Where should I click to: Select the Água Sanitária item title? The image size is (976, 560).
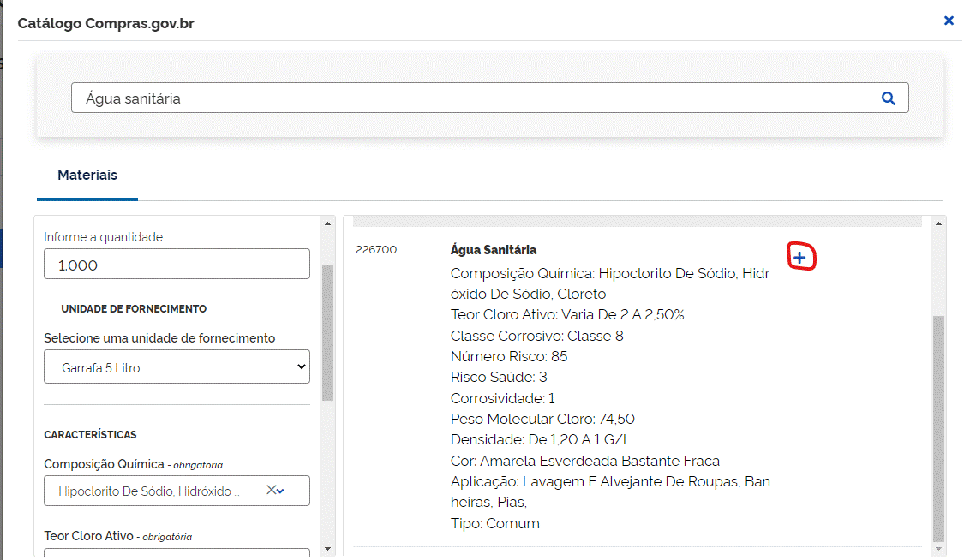[494, 250]
